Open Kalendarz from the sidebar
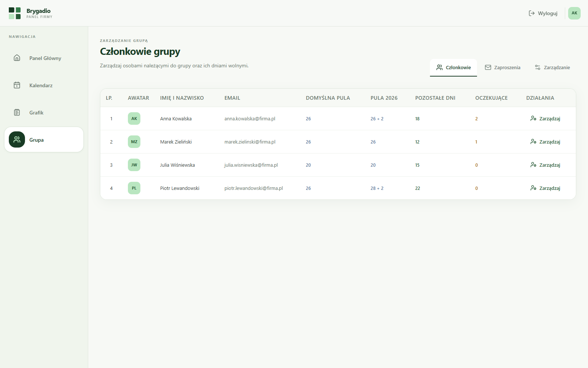The height and width of the screenshot is (368, 588). pyautogui.click(x=44, y=85)
